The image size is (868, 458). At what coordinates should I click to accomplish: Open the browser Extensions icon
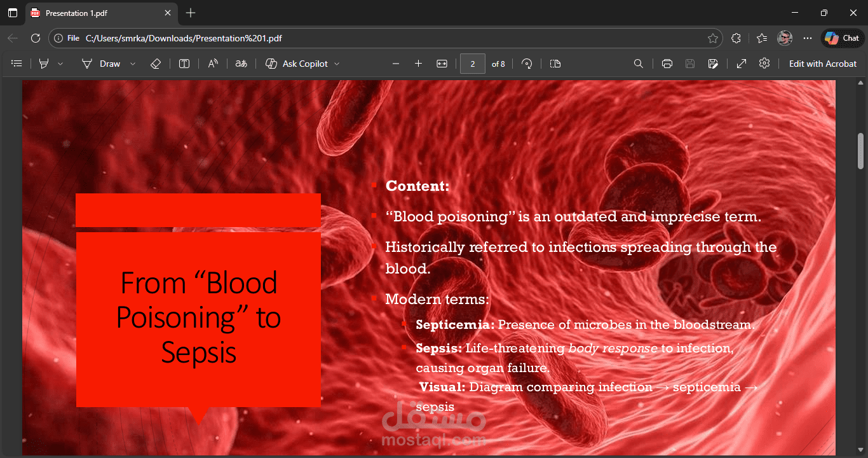click(x=736, y=38)
